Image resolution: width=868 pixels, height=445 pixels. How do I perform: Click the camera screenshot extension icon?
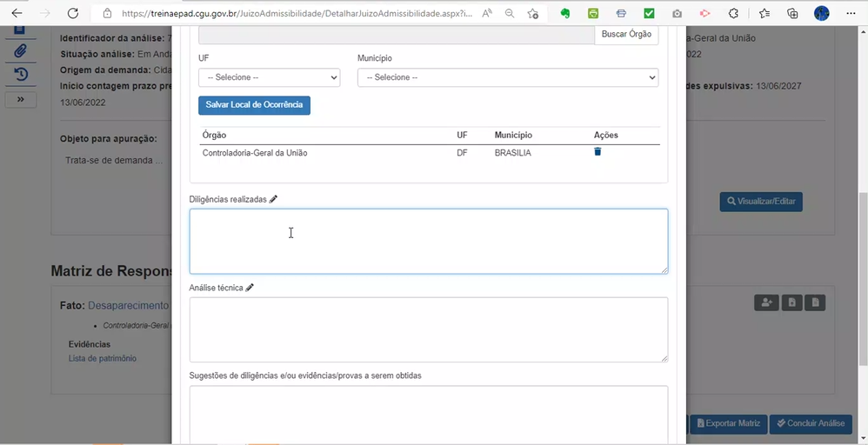click(x=677, y=14)
